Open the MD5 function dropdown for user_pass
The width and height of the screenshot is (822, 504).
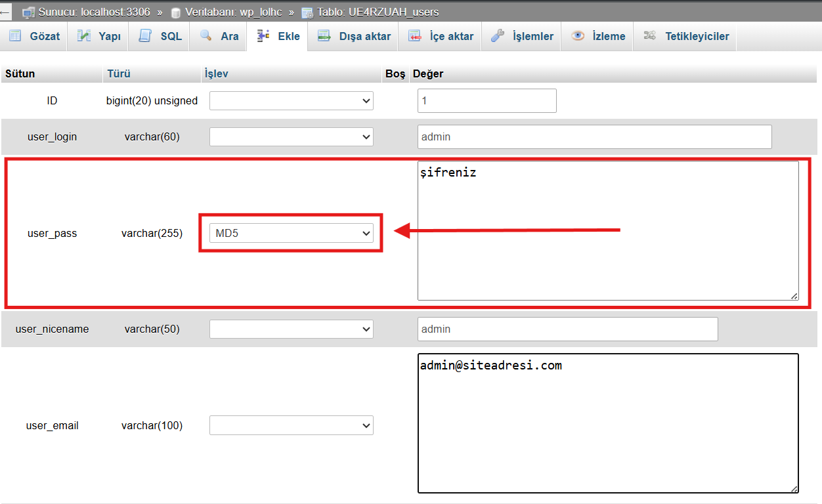click(291, 232)
